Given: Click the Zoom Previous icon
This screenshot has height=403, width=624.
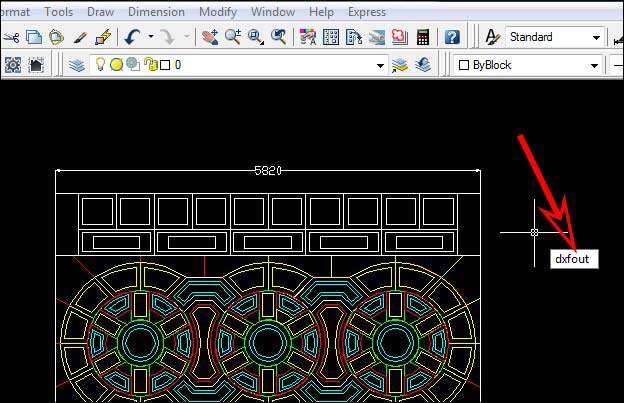Looking at the screenshot, I should pyautogui.click(x=279, y=37).
